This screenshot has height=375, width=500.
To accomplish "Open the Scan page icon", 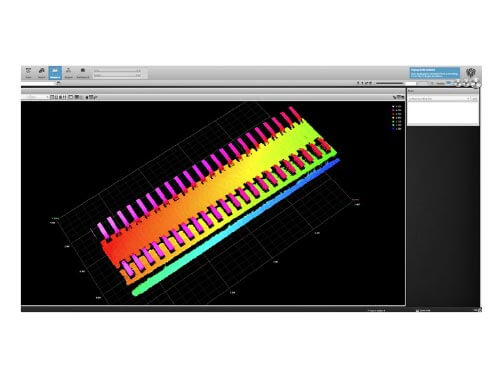I will 42,73.
